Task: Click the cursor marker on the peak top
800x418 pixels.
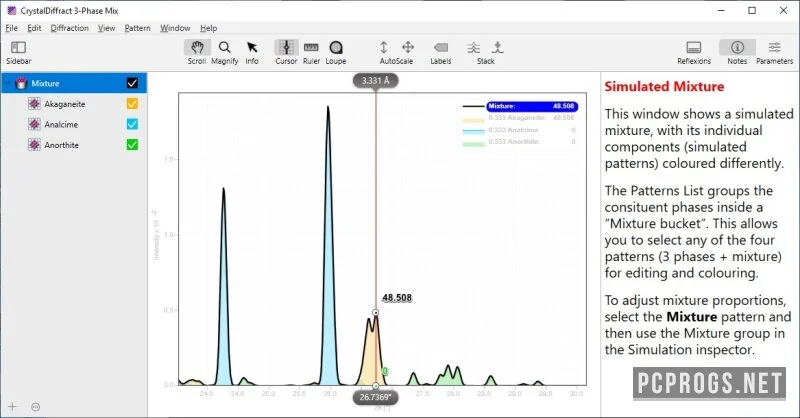Action: [x=376, y=312]
